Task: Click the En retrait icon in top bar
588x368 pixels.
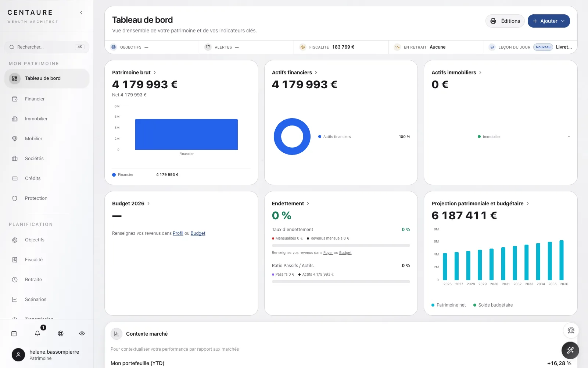Action: (x=397, y=47)
